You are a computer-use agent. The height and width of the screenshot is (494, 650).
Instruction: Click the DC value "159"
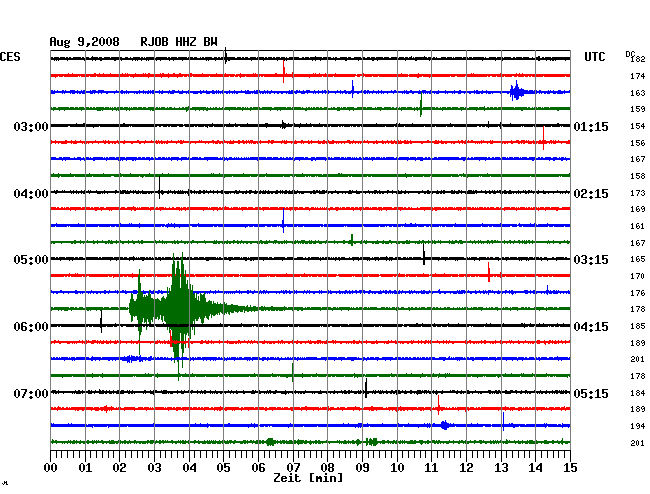point(638,109)
